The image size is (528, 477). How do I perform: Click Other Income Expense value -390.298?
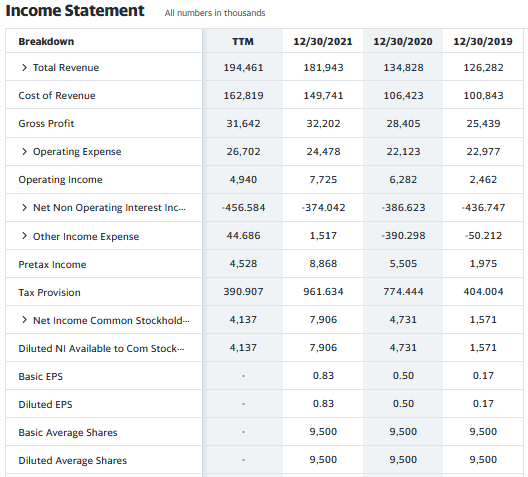coord(403,235)
